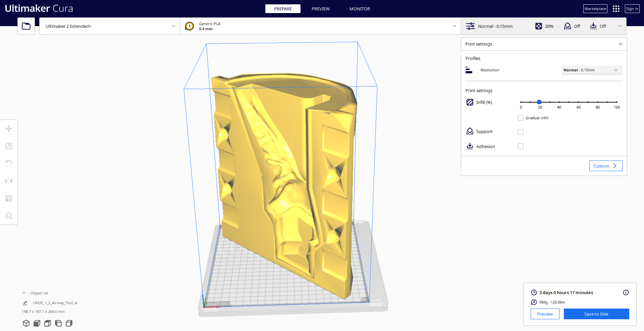The height and width of the screenshot is (331, 644).
Task: Expand Generic PLA material dropdown
Action: [x=320, y=26]
